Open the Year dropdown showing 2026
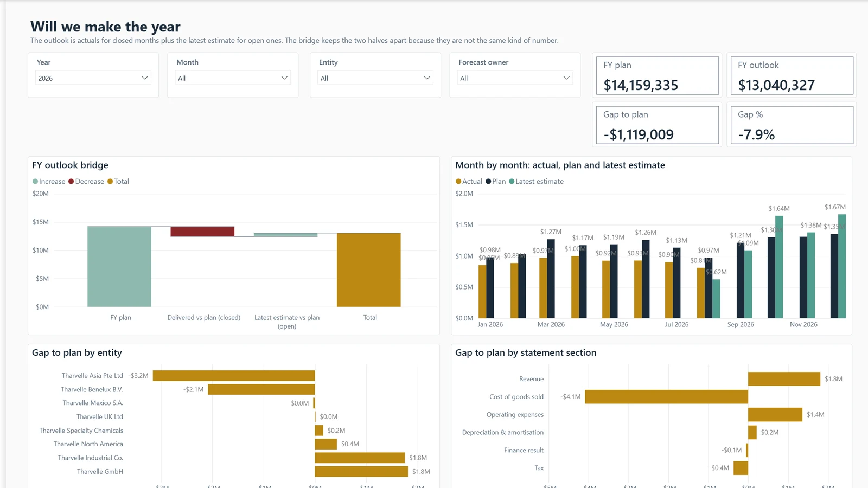This screenshot has width=868, height=488. (93, 78)
